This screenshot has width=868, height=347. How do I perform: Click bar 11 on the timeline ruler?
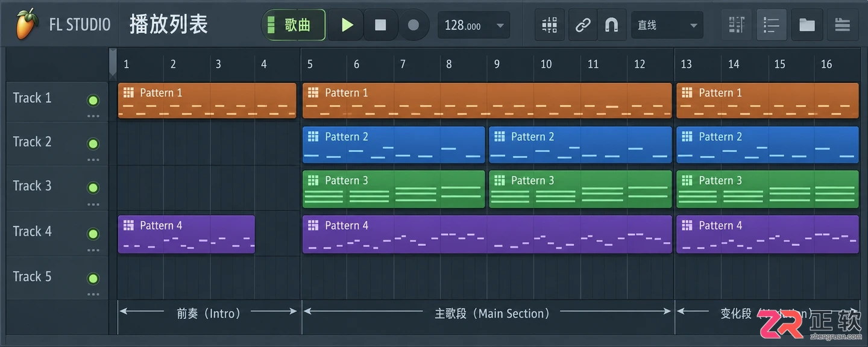click(x=593, y=64)
